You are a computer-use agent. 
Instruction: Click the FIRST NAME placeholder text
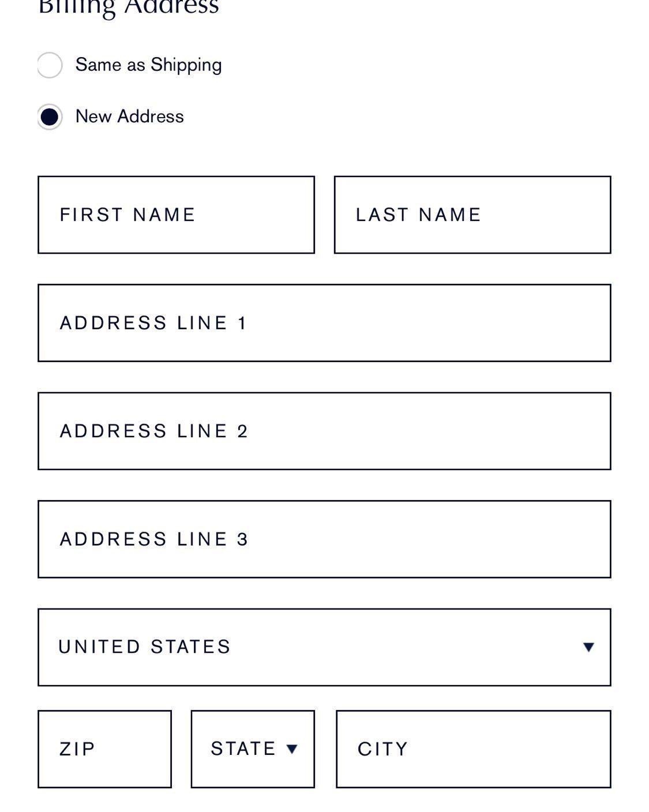tap(127, 215)
